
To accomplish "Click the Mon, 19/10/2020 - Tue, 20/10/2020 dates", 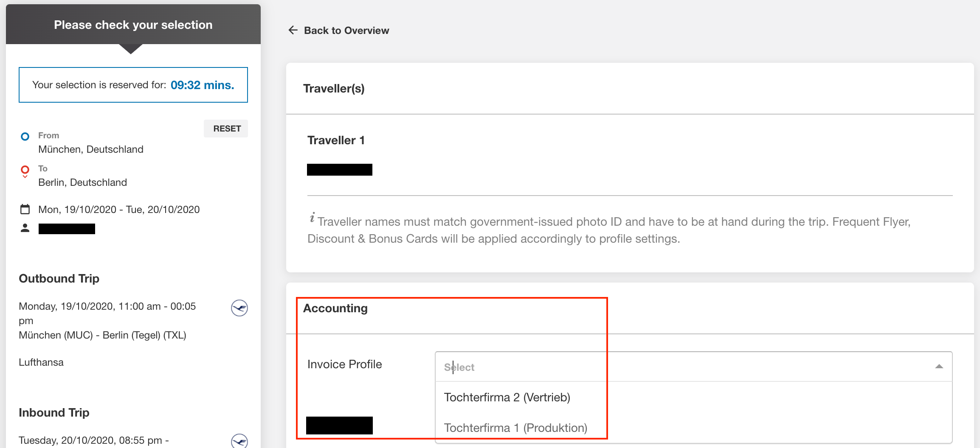I will tap(119, 210).
